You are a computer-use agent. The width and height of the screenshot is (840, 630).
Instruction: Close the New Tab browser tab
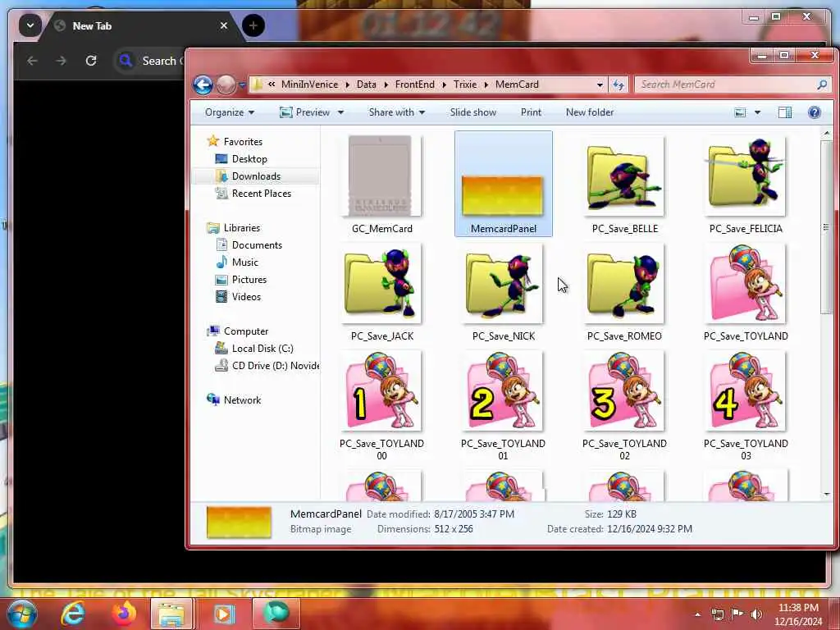223,25
